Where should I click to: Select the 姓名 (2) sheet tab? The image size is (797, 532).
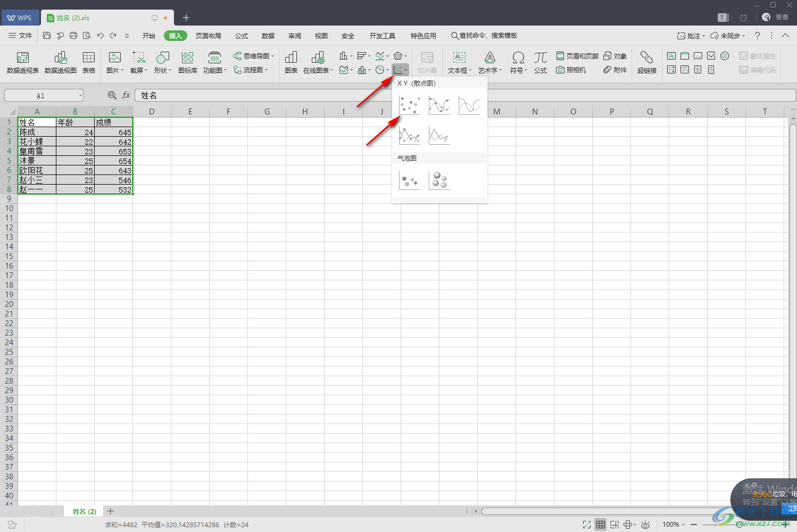pyautogui.click(x=85, y=511)
